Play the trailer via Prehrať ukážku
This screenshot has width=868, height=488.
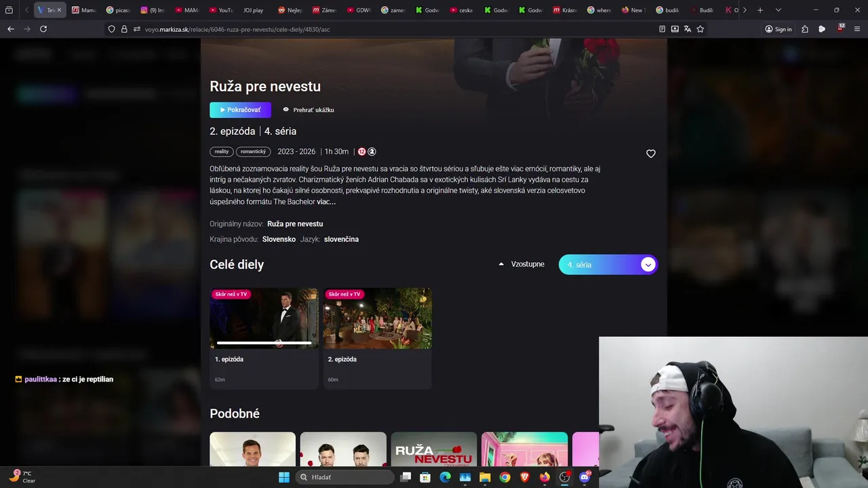[309, 110]
